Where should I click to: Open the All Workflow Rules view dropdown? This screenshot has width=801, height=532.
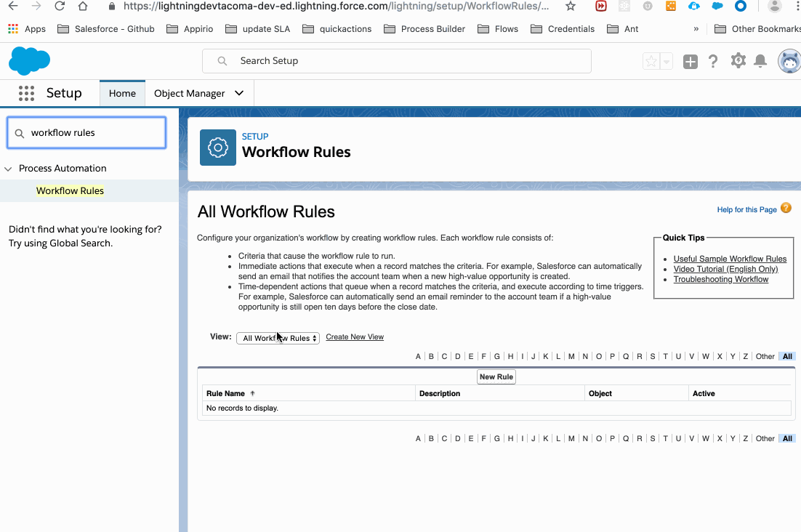(278, 338)
